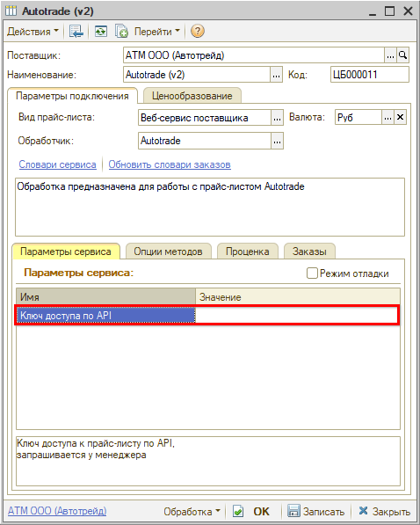The width and height of the screenshot is (420, 525).
Task: Click the copy document toolbar icon
Action: point(121,32)
